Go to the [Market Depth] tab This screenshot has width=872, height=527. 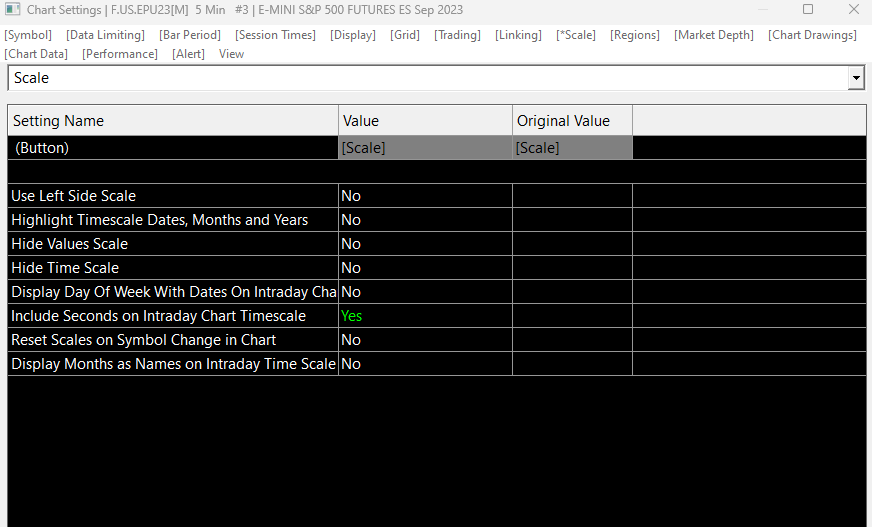coord(714,35)
